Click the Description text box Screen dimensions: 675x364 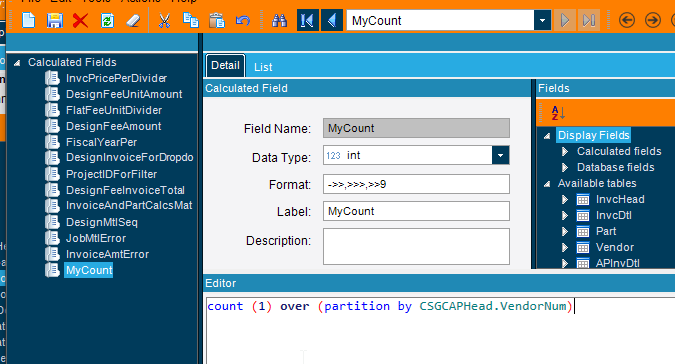(x=416, y=247)
